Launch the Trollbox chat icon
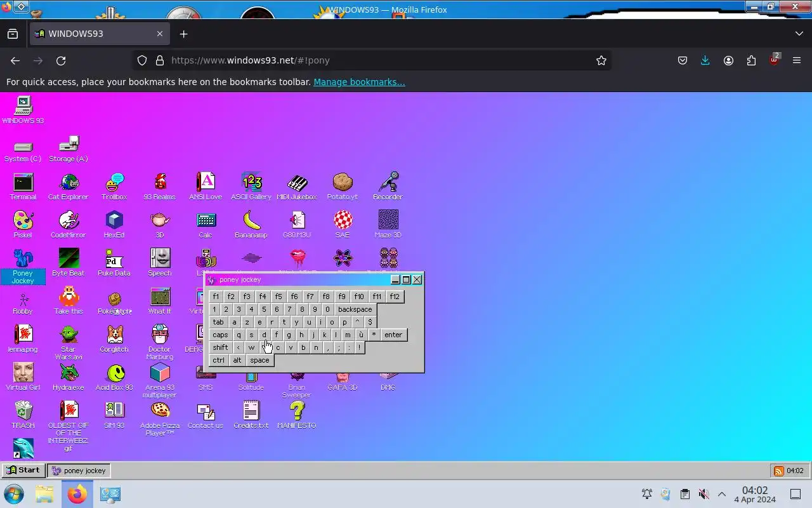The height and width of the screenshot is (508, 812). pos(114,186)
